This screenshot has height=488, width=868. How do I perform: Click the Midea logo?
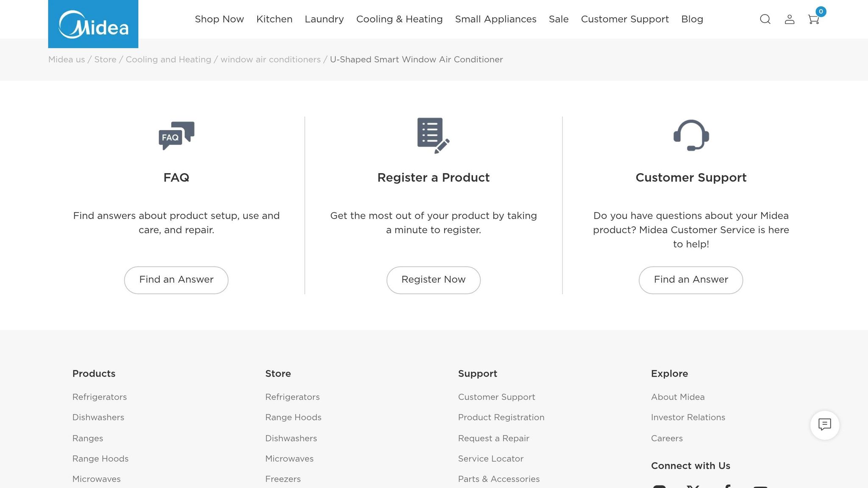click(93, 24)
